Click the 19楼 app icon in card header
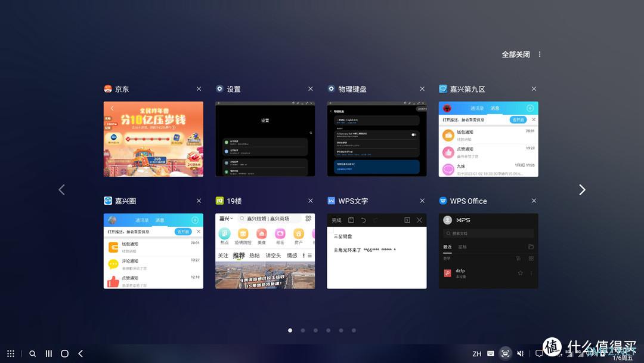The width and height of the screenshot is (644, 363). point(219,201)
